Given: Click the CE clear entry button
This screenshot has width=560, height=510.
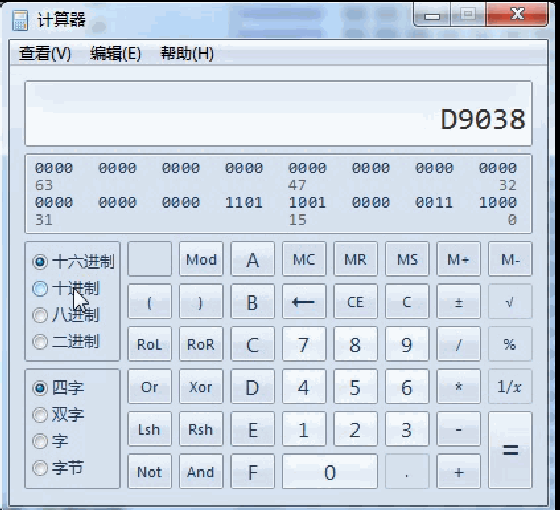Looking at the screenshot, I should (x=355, y=301).
